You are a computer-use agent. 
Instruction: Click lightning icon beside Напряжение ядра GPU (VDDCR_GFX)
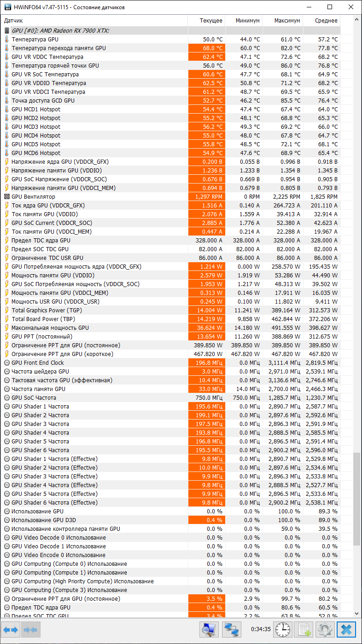pyautogui.click(x=7, y=162)
